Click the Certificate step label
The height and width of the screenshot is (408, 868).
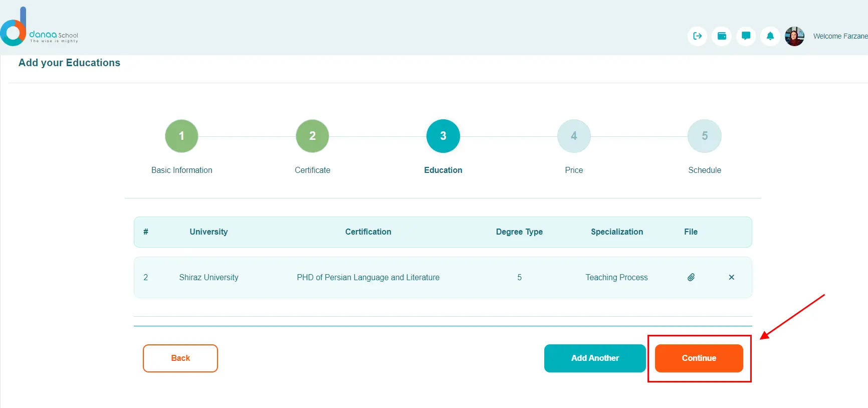[312, 170]
